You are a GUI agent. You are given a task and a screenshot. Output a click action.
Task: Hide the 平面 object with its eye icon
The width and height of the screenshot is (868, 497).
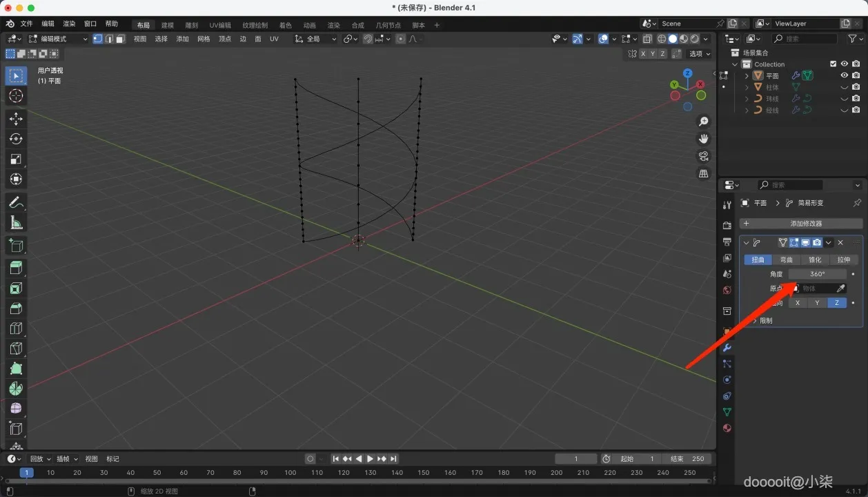tap(844, 76)
